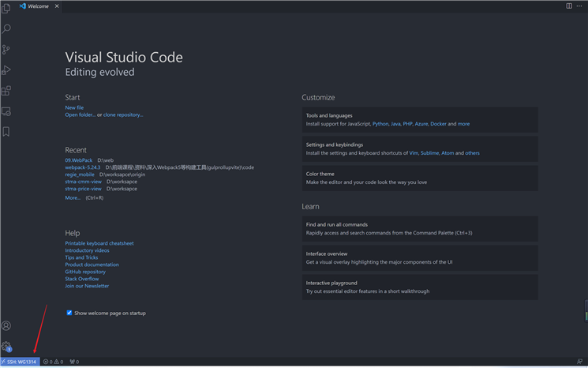Open Stack Overflow link
588x368 pixels.
pos(82,279)
